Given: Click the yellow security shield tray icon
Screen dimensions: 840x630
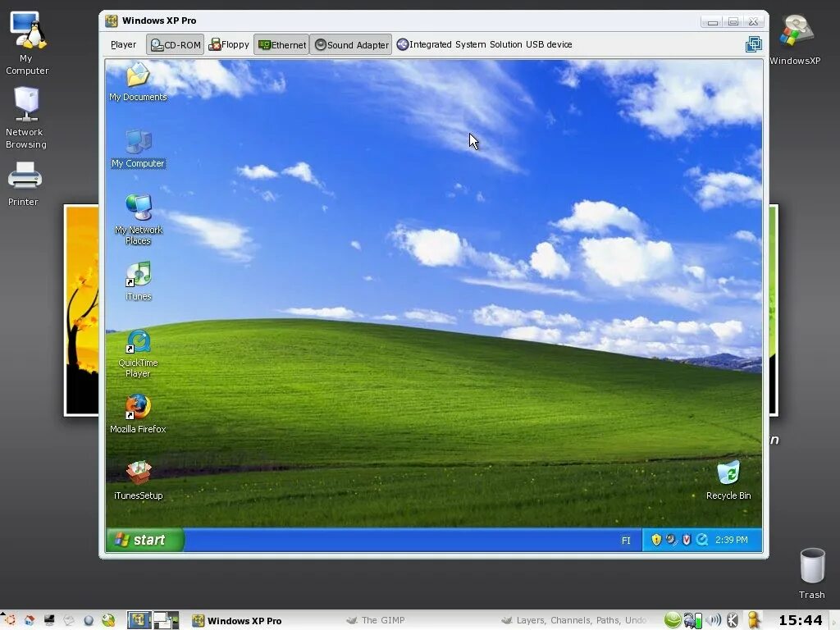Looking at the screenshot, I should click(656, 540).
